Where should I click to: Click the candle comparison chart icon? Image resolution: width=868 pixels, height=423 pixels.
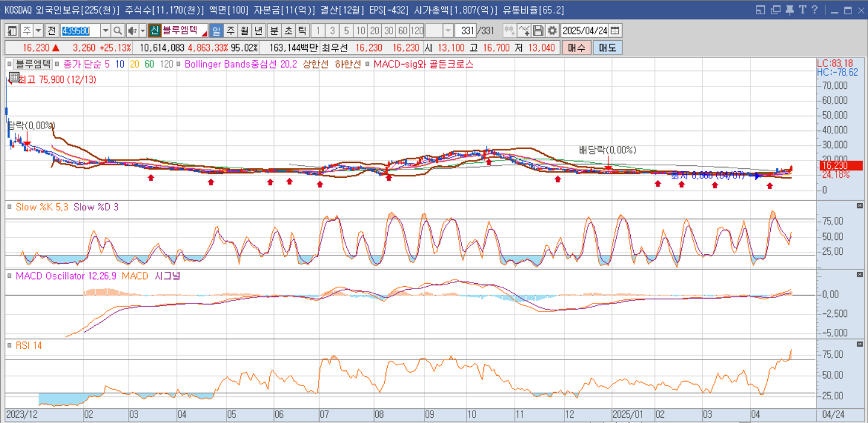coord(509,31)
